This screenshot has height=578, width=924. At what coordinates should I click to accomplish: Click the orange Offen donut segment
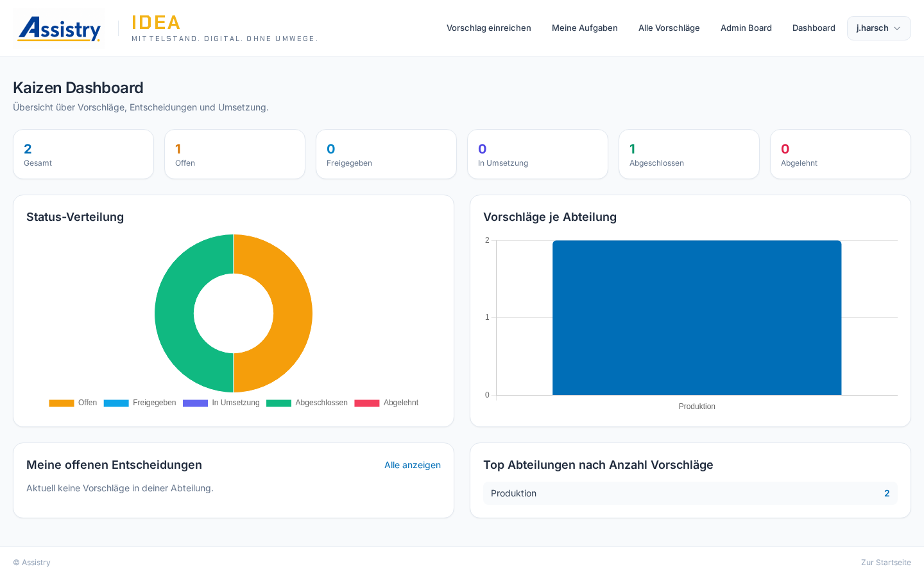point(292,313)
